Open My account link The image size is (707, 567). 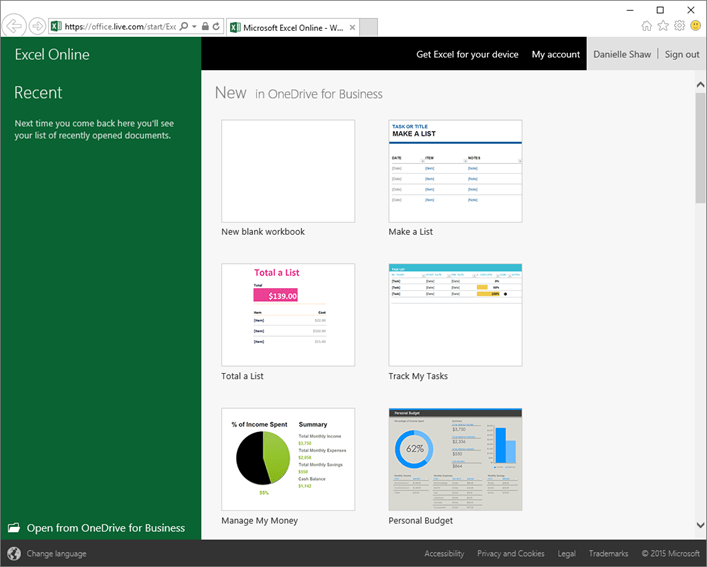(556, 55)
